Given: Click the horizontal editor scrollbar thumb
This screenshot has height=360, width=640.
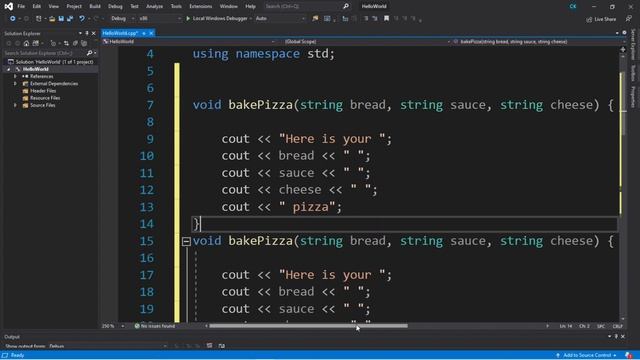Looking at the screenshot, I should (x=308, y=326).
